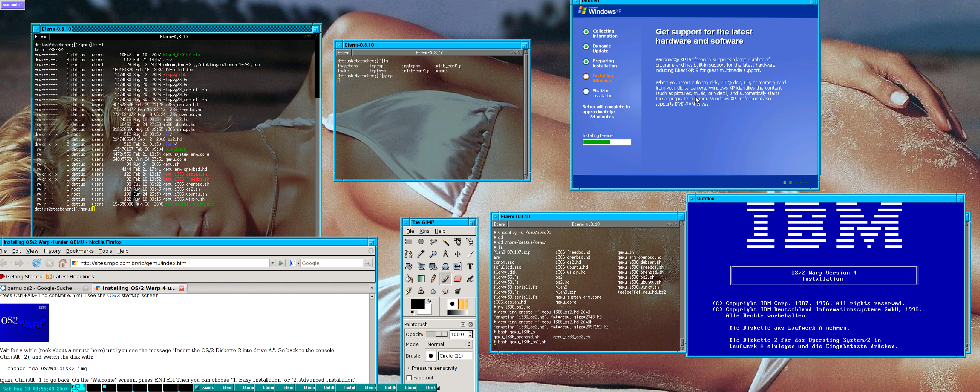Screen dimensions: 980x392
Task: Open the Xtns menu in GIMP
Action: pos(424,231)
